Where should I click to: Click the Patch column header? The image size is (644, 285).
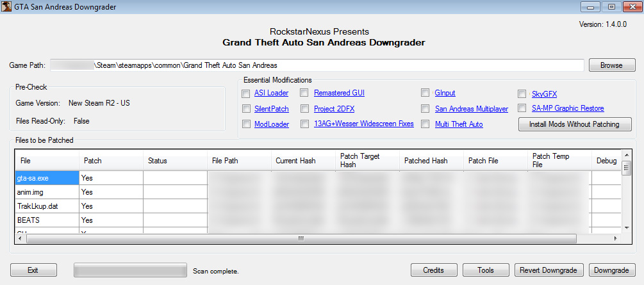pyautogui.click(x=111, y=161)
